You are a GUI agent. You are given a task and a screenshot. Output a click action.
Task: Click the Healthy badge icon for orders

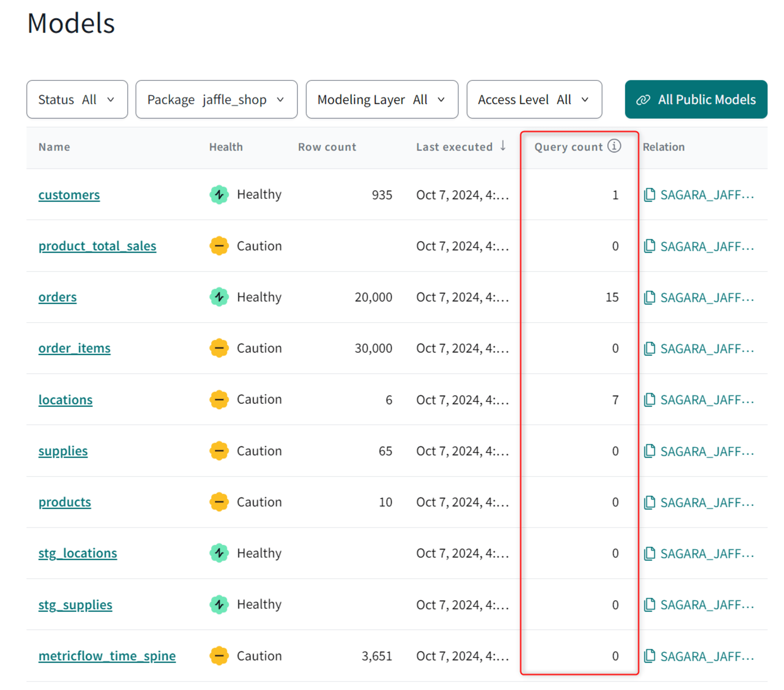[x=219, y=297]
